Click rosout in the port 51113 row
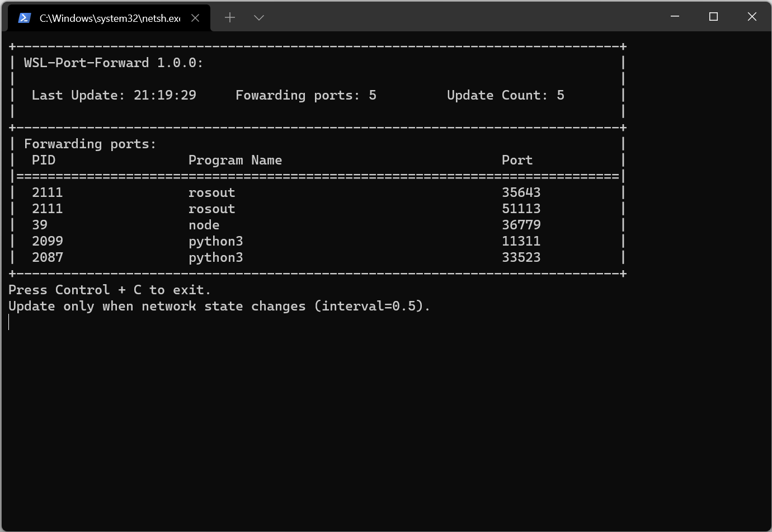Screen dimensions: 772x532 (x=212, y=209)
